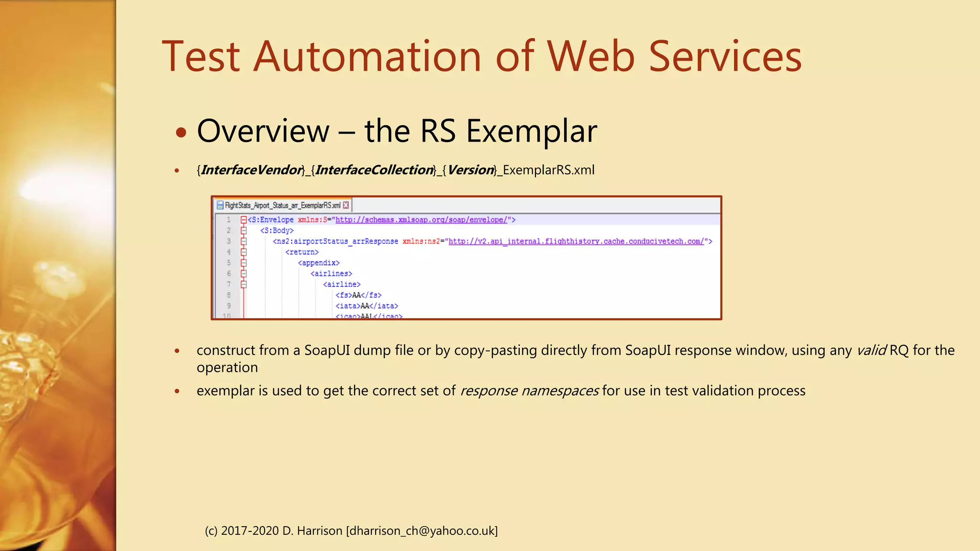Viewport: 980px width, 551px height.
Task: Click the iata AA element line
Action: click(367, 306)
